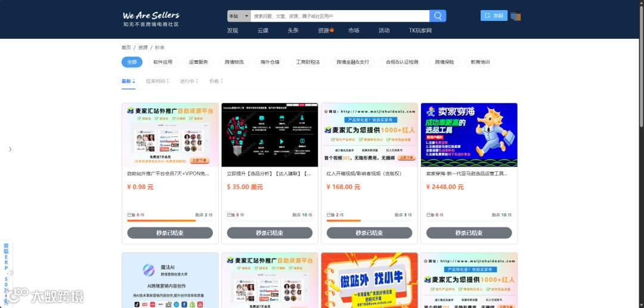Open the 本站 search scope dropdown
Image resolution: width=644 pixels, height=308 pixels.
tap(239, 16)
